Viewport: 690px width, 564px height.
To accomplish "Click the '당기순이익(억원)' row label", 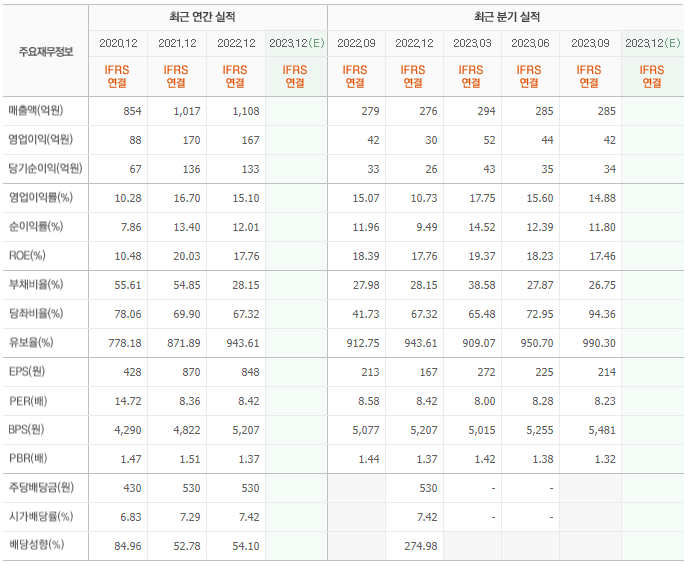I will coord(45,168).
